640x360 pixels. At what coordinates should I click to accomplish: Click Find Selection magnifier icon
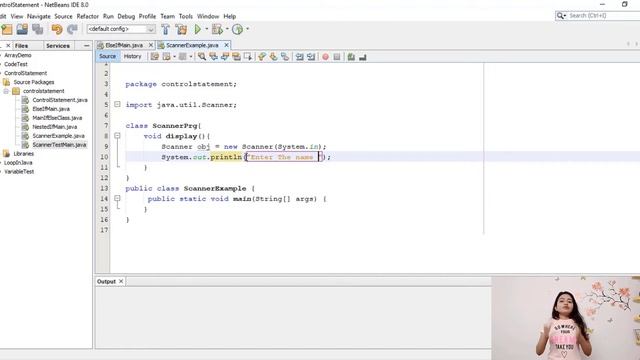click(x=202, y=57)
